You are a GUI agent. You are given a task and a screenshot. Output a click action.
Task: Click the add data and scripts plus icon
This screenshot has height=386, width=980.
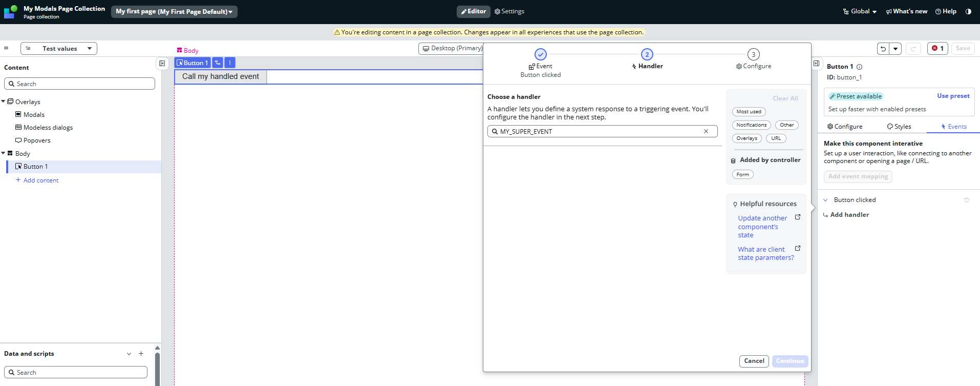pyautogui.click(x=141, y=354)
